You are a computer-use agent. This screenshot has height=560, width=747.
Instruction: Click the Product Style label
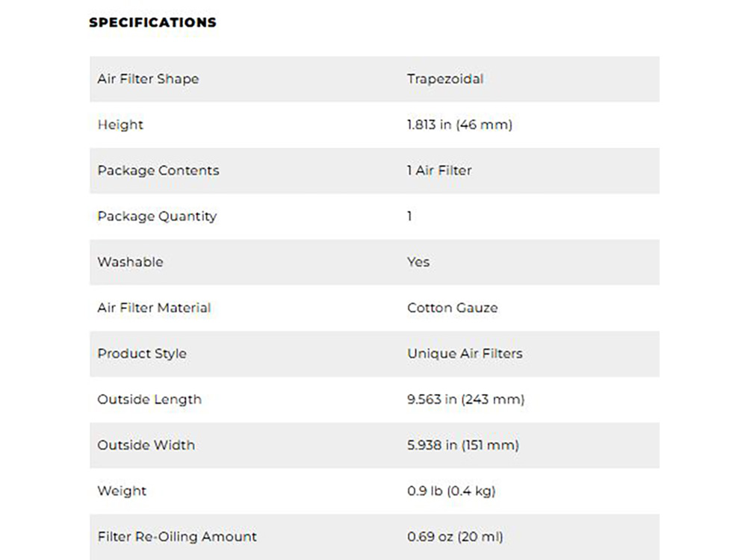(x=142, y=353)
